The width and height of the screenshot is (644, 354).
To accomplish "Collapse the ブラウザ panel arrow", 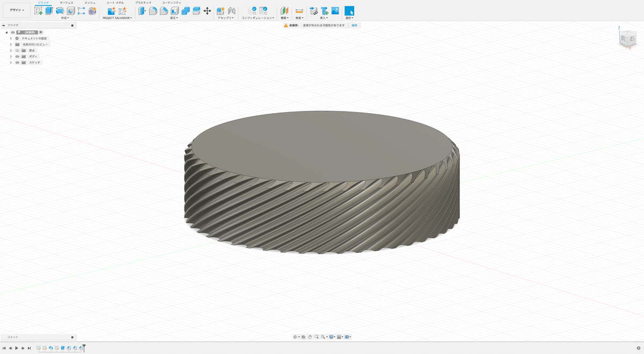I will click(x=4, y=25).
